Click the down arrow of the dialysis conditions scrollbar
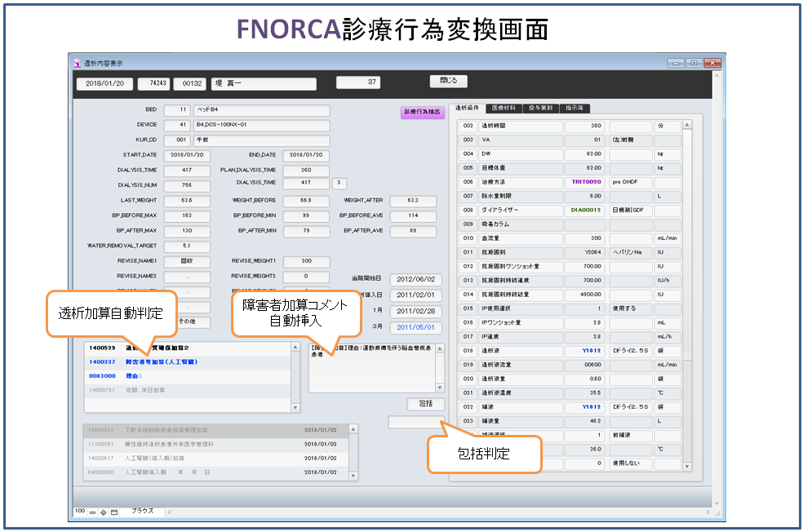Screen dimensions: 803x532 tap(687, 467)
